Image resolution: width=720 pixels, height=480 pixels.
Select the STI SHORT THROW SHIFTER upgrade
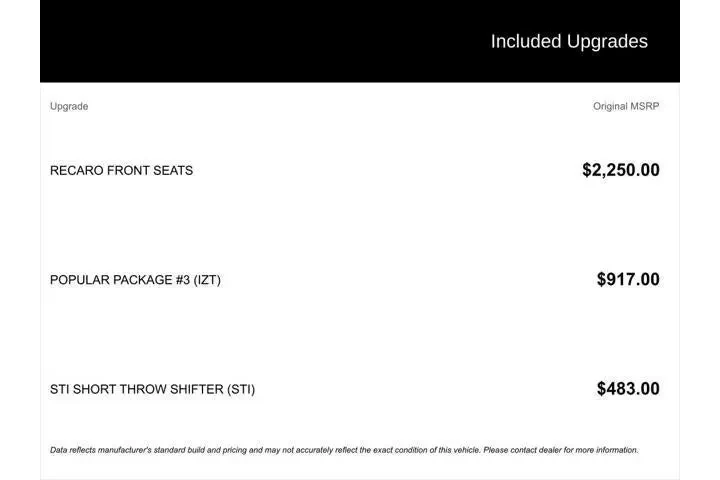click(x=152, y=389)
